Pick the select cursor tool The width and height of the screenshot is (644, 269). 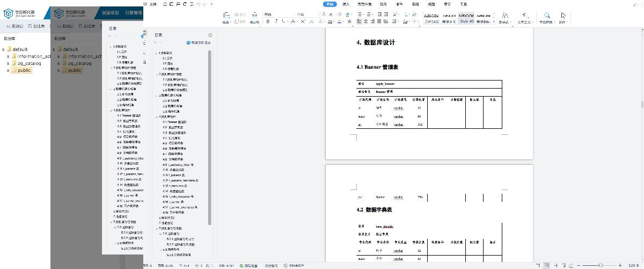563,18
